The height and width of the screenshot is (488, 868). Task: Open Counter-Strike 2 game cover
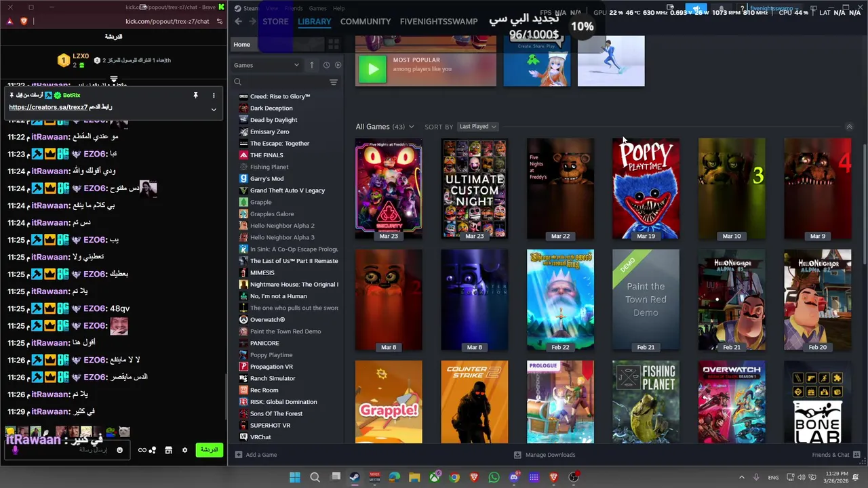pos(474,402)
